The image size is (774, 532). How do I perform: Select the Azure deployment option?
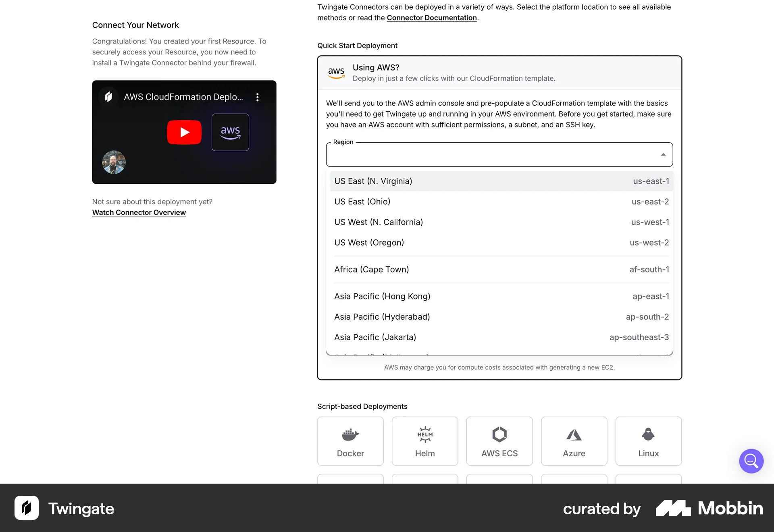pyautogui.click(x=574, y=441)
